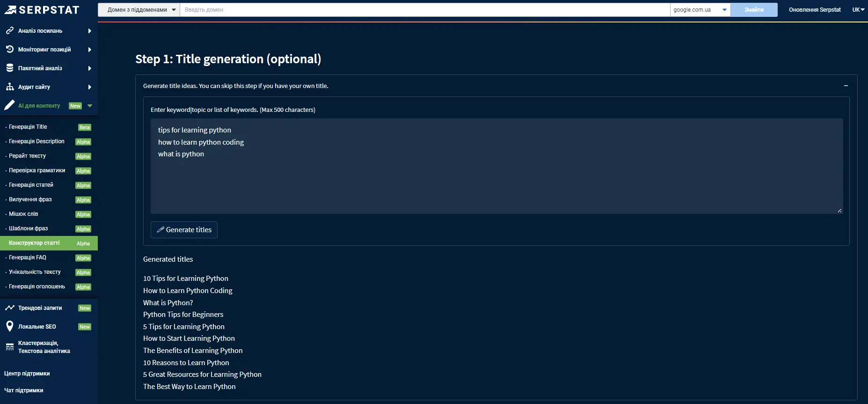Click the position monitoring clock icon
Image resolution: width=868 pixels, height=404 pixels.
[9, 49]
